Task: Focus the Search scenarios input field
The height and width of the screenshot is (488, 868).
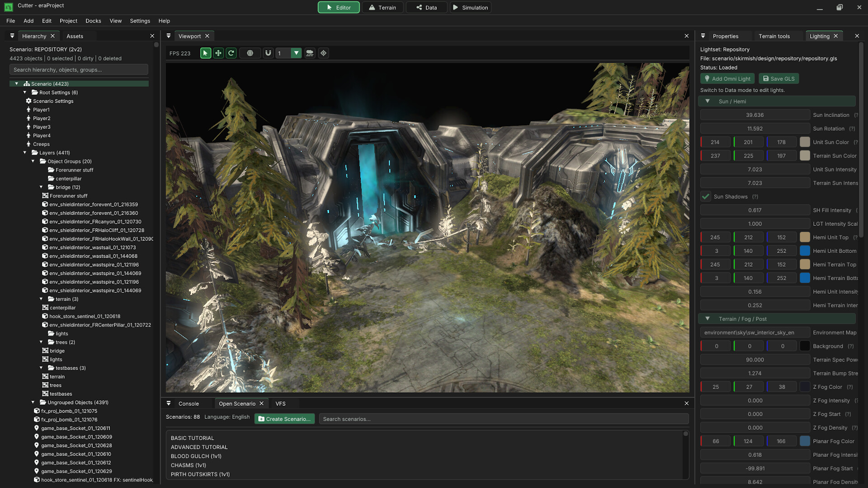Action: click(x=504, y=419)
